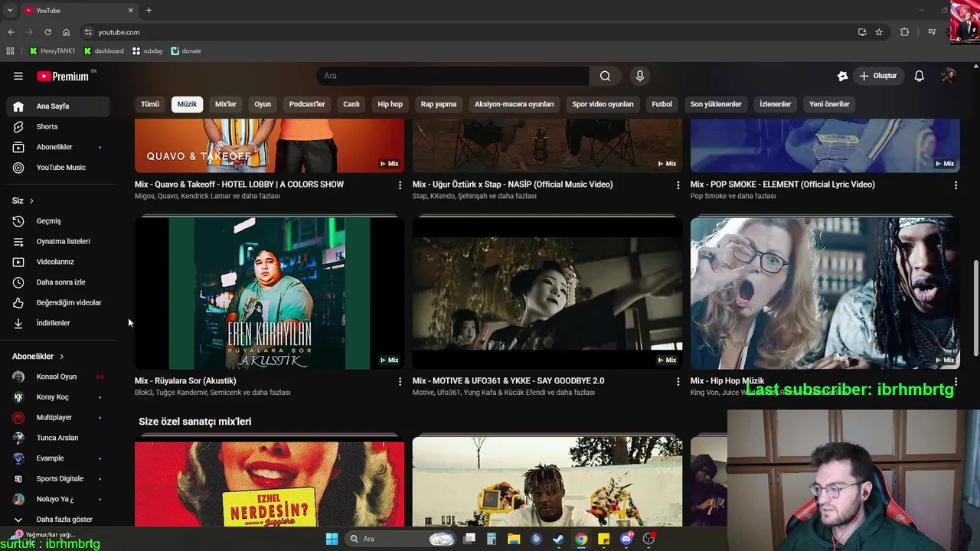
Task: Play the Rüyalara Sor Akustik thumbnail
Action: (269, 293)
